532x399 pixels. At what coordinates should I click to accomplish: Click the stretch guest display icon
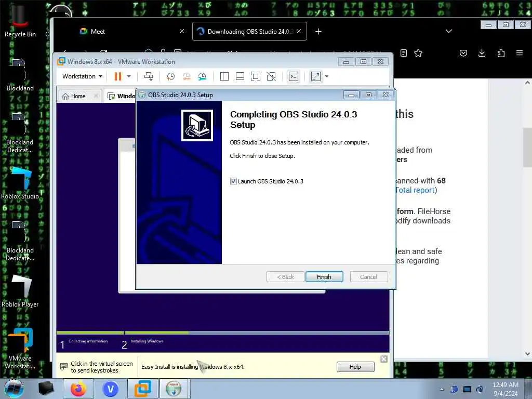point(316,76)
